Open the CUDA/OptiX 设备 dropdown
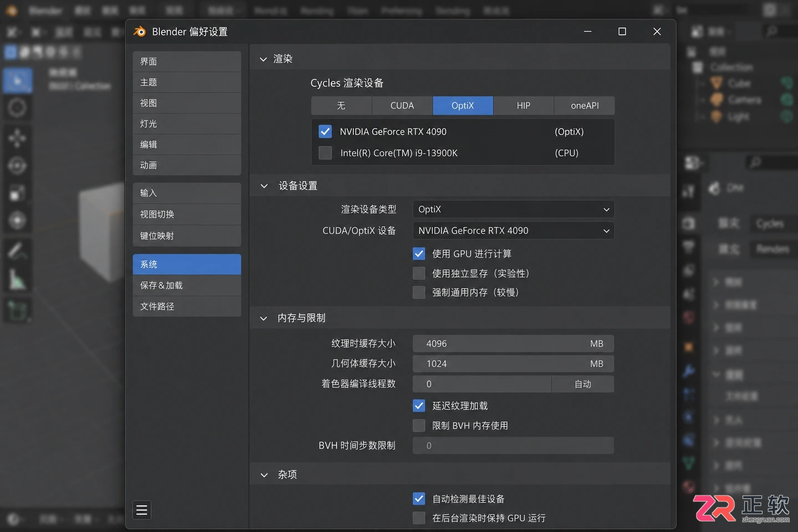Image resolution: width=798 pixels, height=532 pixels. point(514,231)
